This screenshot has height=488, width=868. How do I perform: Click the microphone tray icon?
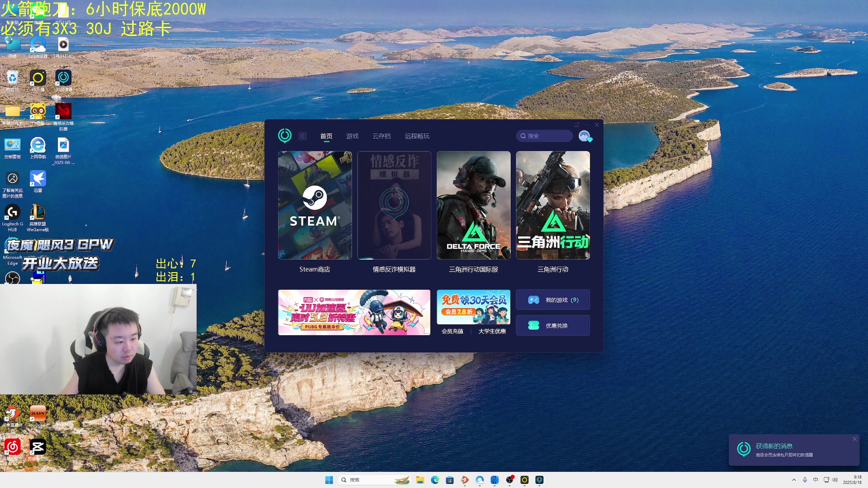(x=805, y=480)
